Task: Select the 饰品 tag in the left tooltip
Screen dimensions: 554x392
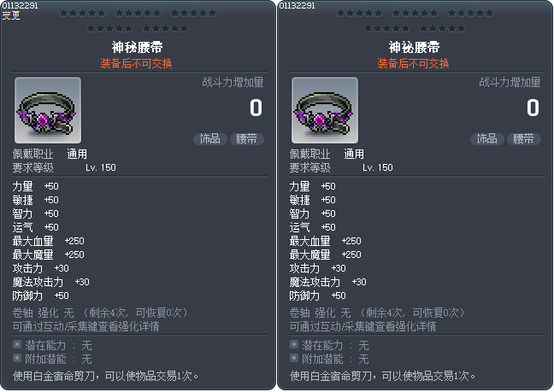Action: point(209,138)
